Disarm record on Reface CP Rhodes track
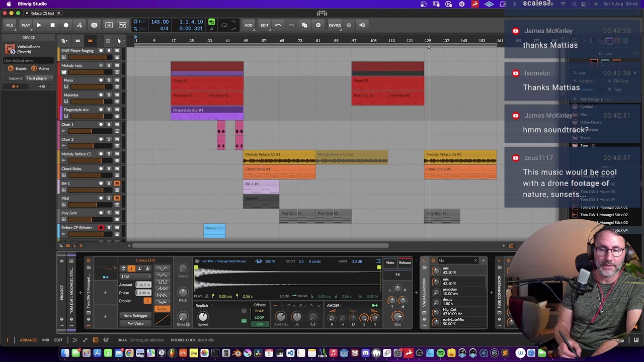644x362 pixels. click(101, 228)
